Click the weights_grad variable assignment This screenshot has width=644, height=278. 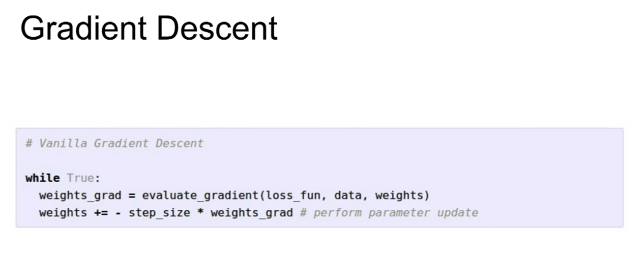pos(80,196)
